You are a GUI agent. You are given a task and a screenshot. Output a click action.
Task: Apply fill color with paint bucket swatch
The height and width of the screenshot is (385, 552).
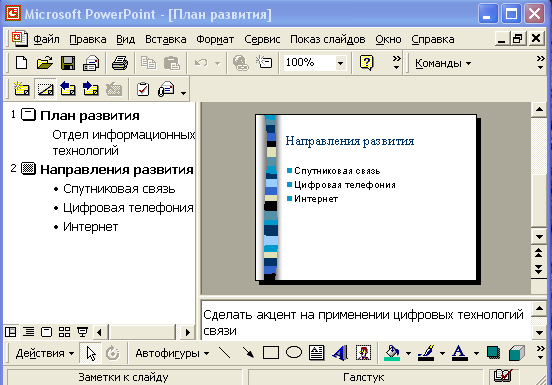(392, 353)
